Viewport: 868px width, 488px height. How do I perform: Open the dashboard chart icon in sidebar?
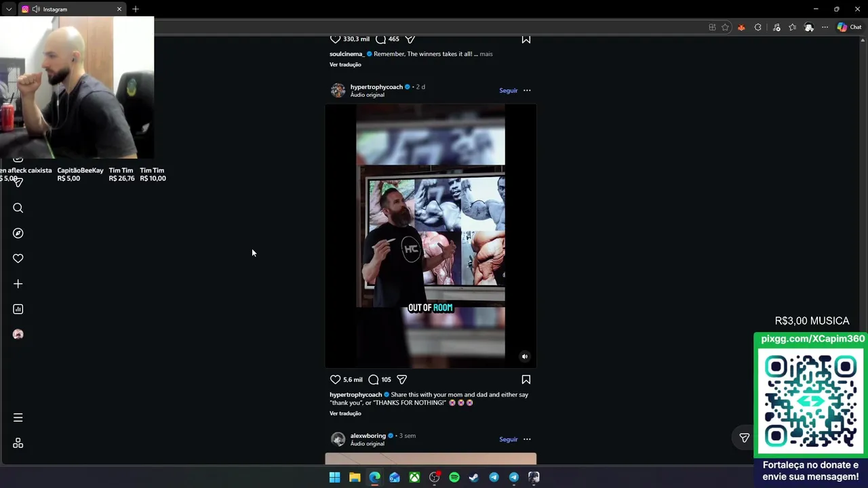pyautogui.click(x=18, y=309)
